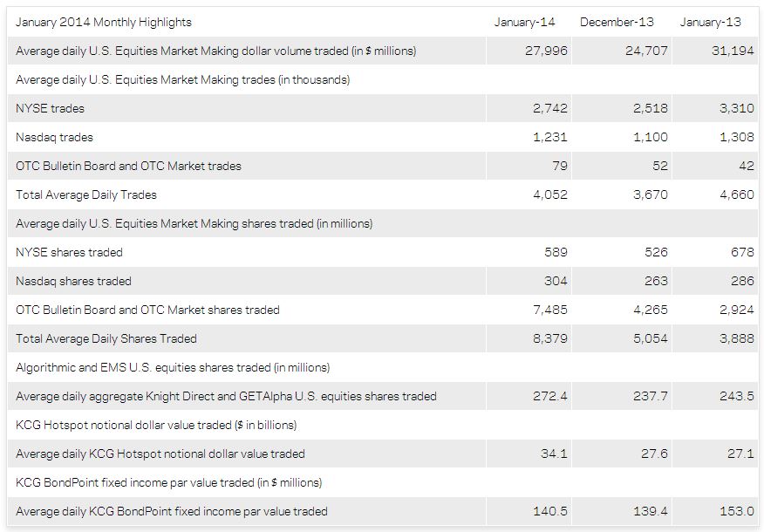Click the NYSE trades row label
This screenshot has height=532, width=764.
click(50, 108)
